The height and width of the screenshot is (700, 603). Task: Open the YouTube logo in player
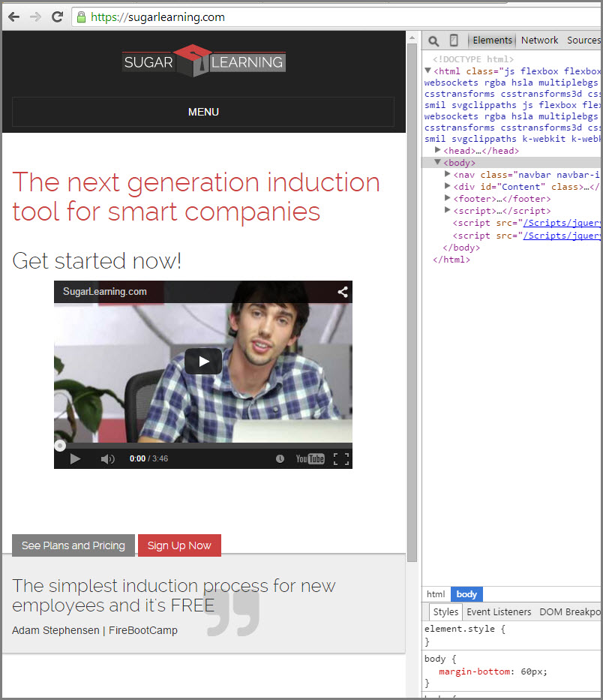click(x=310, y=458)
